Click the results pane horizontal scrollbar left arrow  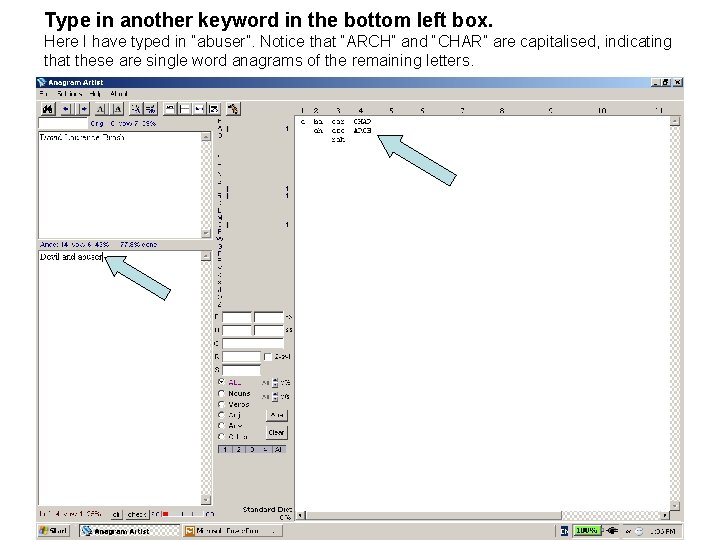[x=300, y=515]
